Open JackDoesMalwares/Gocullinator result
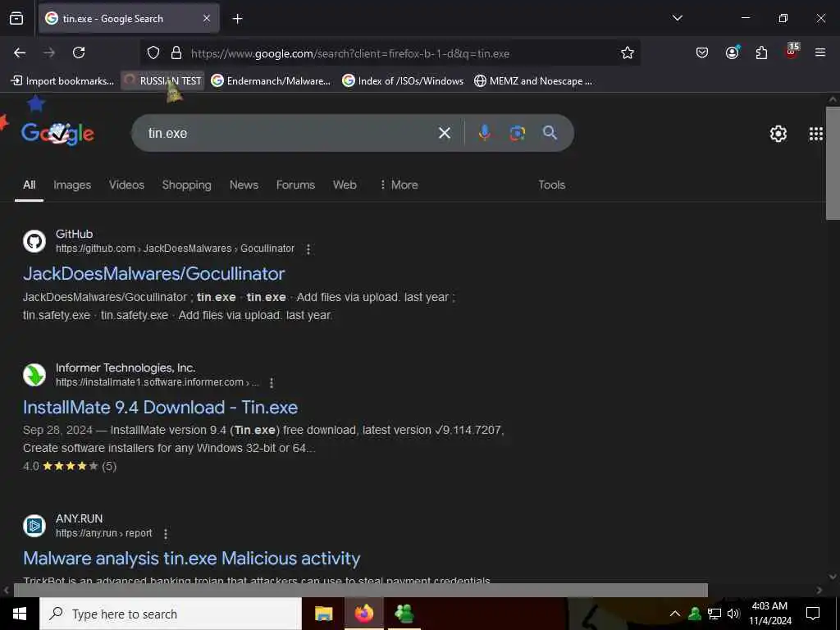 153,274
